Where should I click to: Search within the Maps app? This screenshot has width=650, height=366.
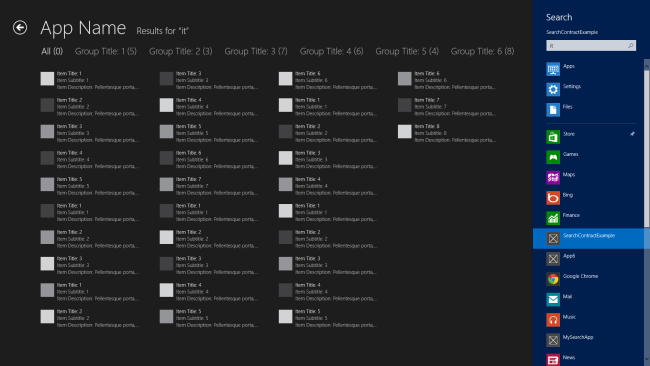click(591, 177)
